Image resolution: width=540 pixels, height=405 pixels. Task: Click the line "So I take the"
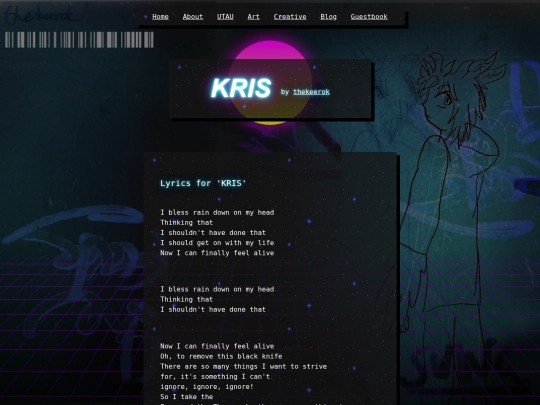[186, 396]
